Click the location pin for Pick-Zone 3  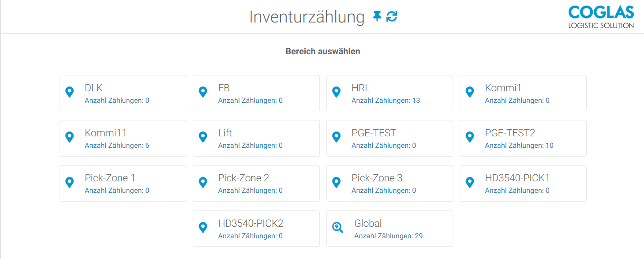[x=336, y=182]
